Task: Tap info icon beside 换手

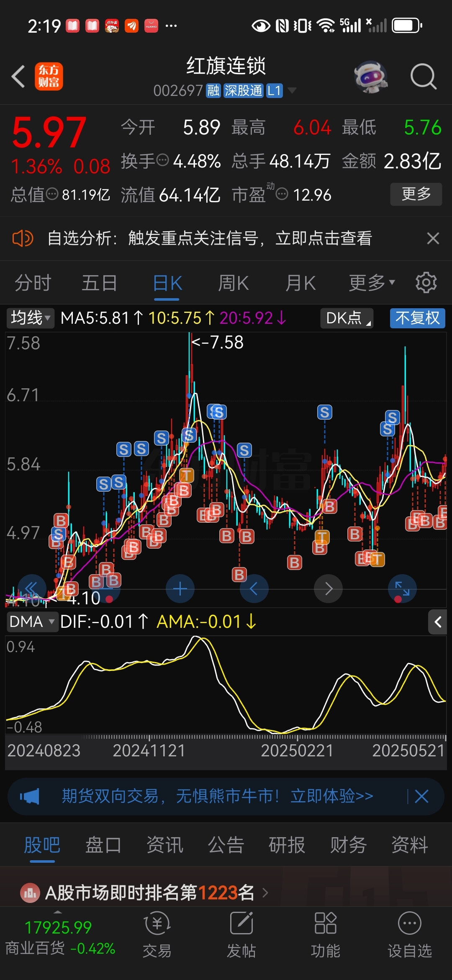Action: click(162, 160)
